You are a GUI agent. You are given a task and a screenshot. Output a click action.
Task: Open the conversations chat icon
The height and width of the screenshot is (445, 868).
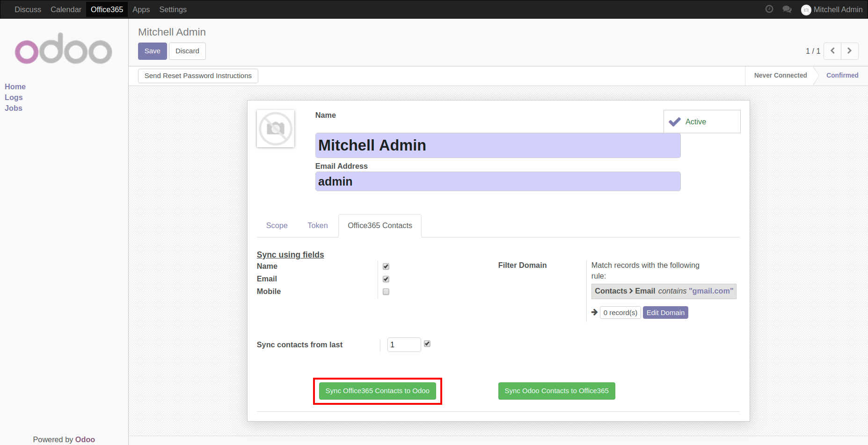point(787,9)
